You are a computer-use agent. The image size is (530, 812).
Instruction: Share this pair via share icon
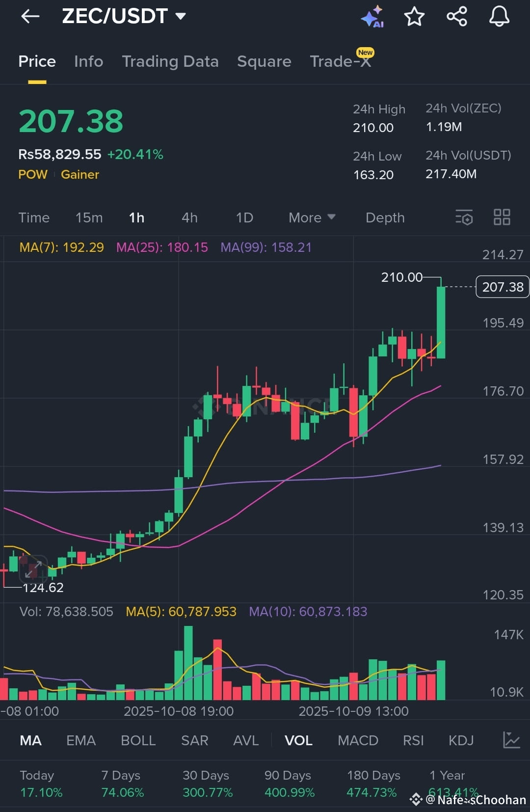coord(457,16)
